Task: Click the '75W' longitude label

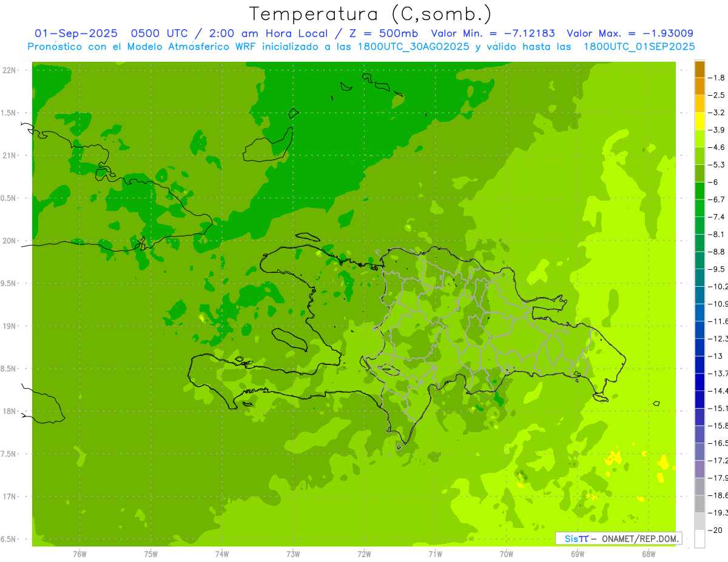Action: (151, 554)
